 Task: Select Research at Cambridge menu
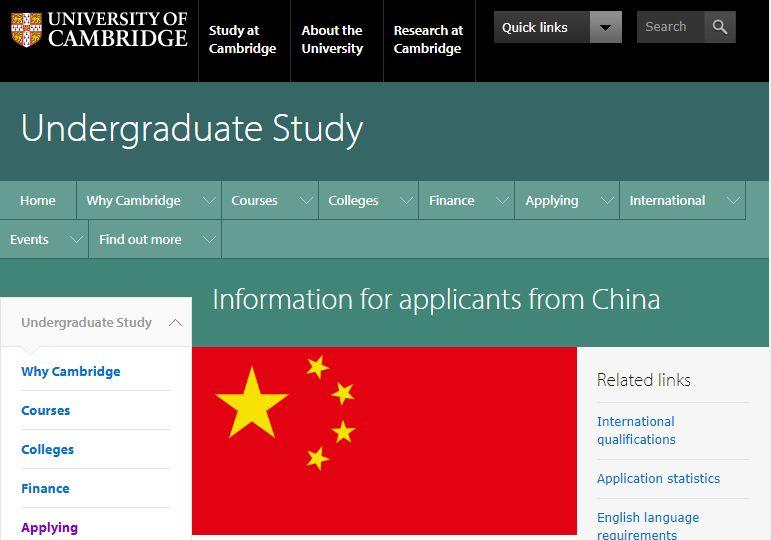pyautogui.click(x=428, y=40)
